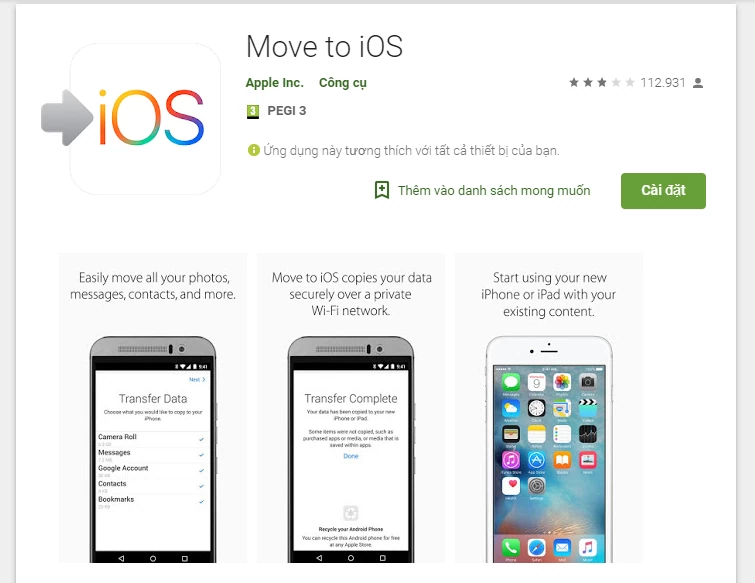Click the Safari icon in iPhone dock
Viewport: 755px width, 583px height.
(x=536, y=547)
